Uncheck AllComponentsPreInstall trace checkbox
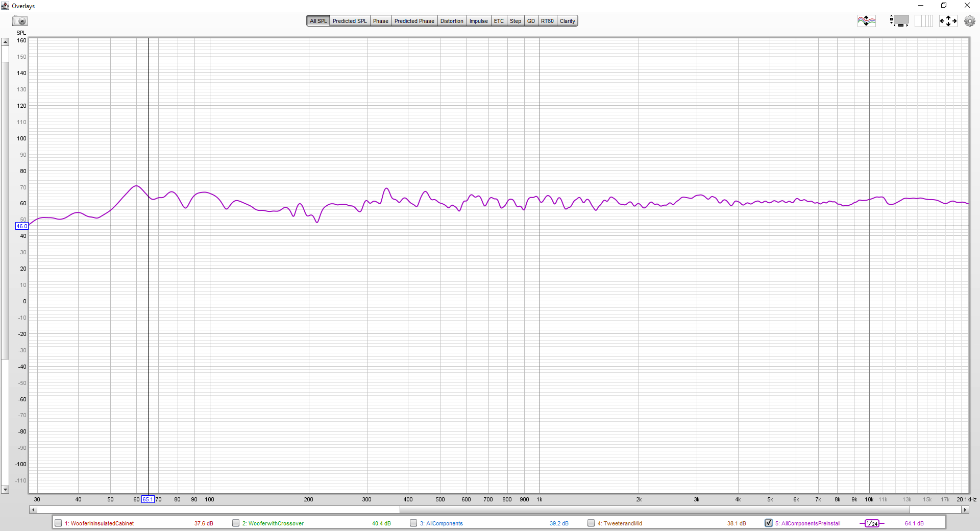Viewport: 980px width, 531px height. click(769, 523)
